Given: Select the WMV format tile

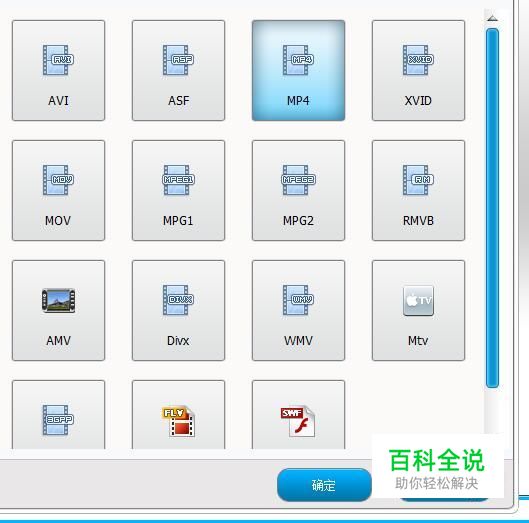Looking at the screenshot, I should (x=299, y=310).
